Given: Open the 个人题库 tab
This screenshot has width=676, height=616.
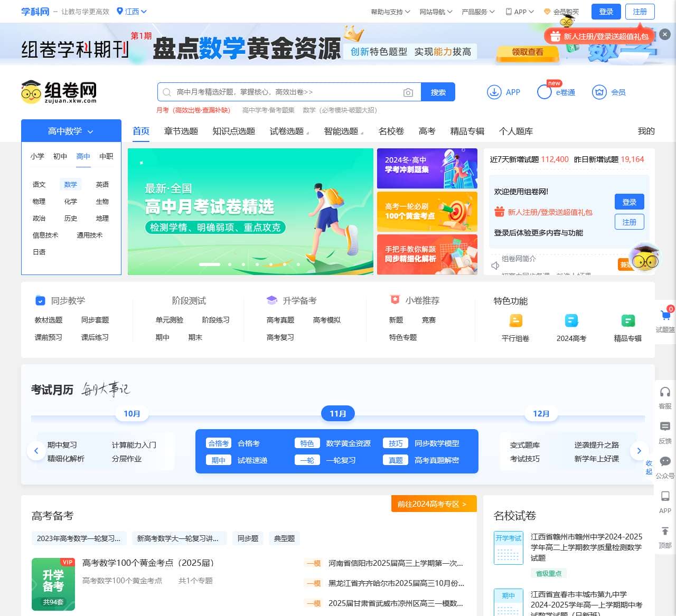Looking at the screenshot, I should tap(516, 131).
